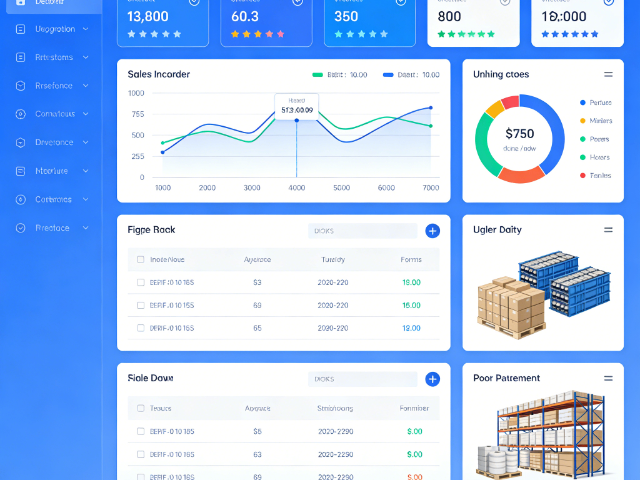640x480 pixels.
Task: Check the first row in Siale Dowe table
Action: tap(141, 431)
